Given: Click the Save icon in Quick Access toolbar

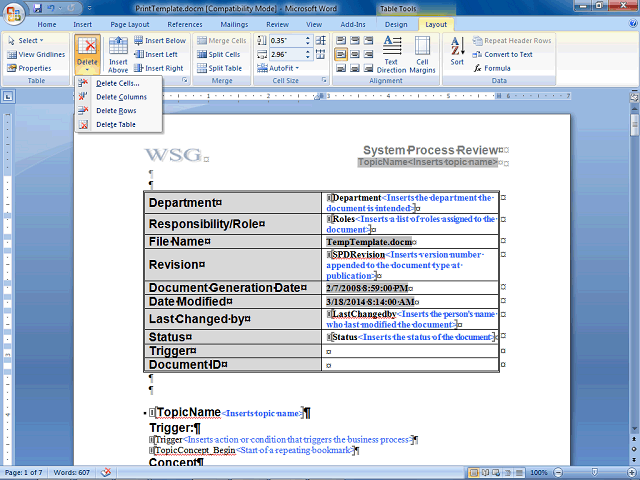Looking at the screenshot, I should pos(37,8).
